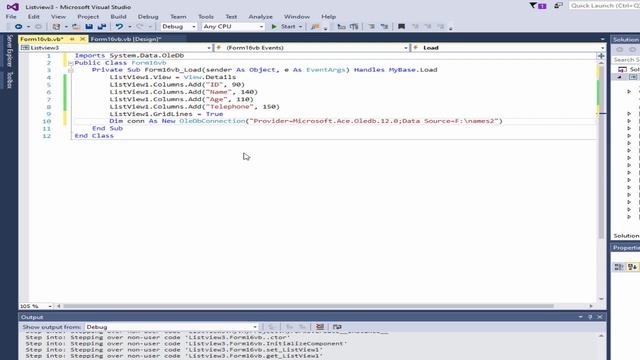
Task: Open the Any CPU platform dropdown
Action: (233, 27)
